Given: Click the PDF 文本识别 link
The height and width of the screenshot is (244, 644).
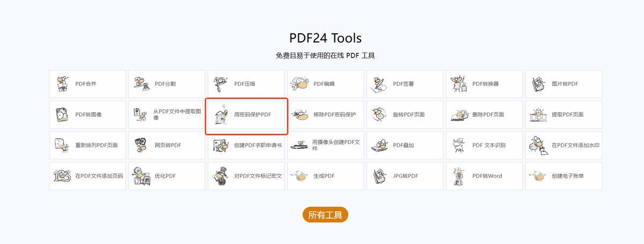Looking at the screenshot, I should tap(489, 145).
